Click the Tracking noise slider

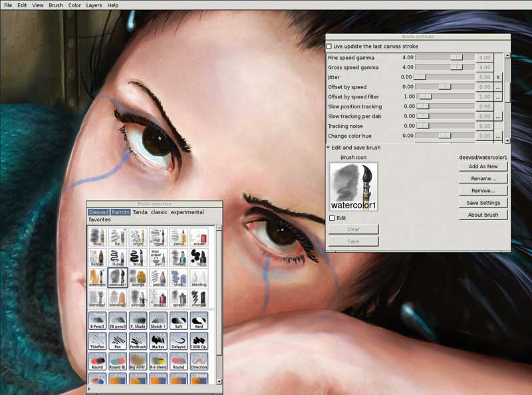445,126
